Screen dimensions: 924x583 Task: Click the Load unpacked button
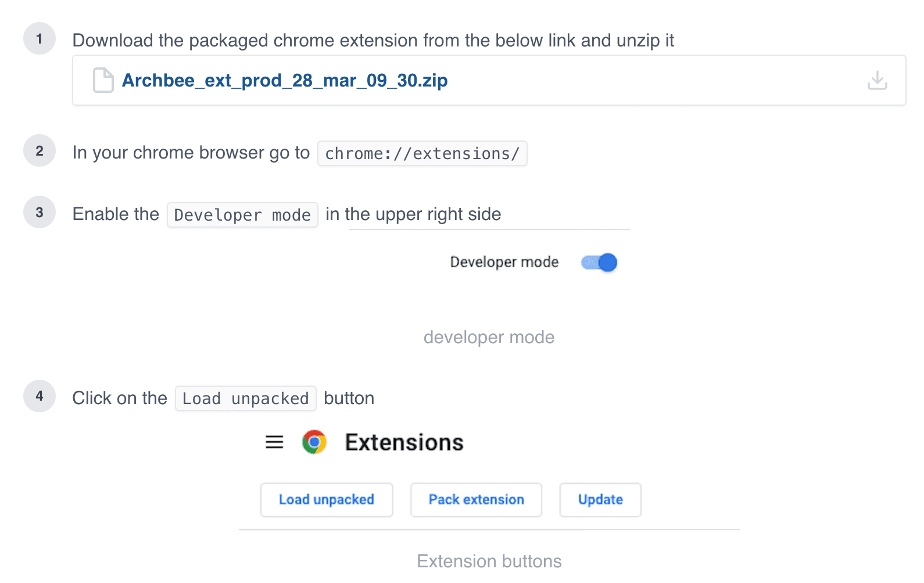click(x=327, y=500)
